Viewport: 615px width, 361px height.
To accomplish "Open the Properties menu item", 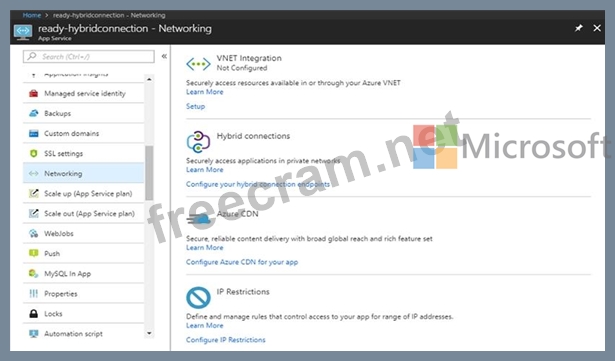I will pos(84,294).
